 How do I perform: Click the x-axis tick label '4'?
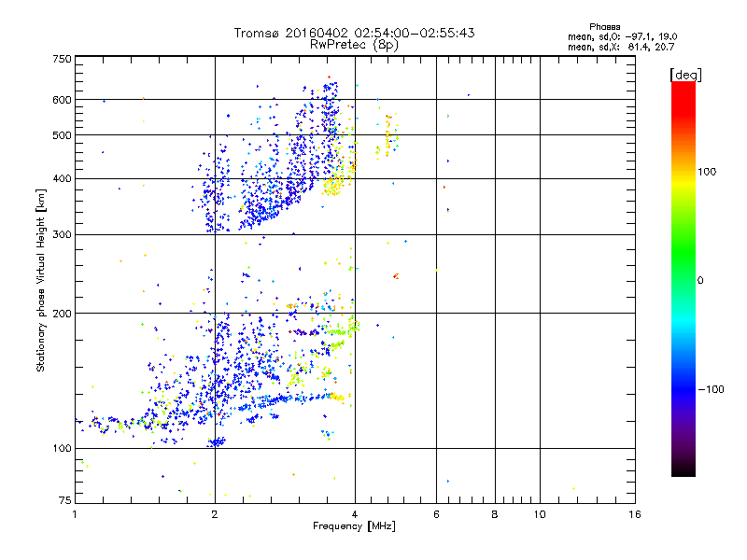[355, 514]
